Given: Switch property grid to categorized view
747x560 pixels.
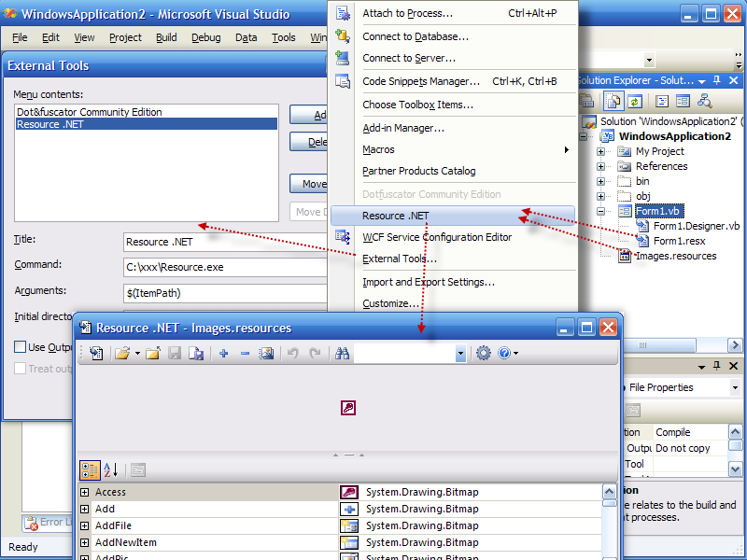Looking at the screenshot, I should 90,470.
